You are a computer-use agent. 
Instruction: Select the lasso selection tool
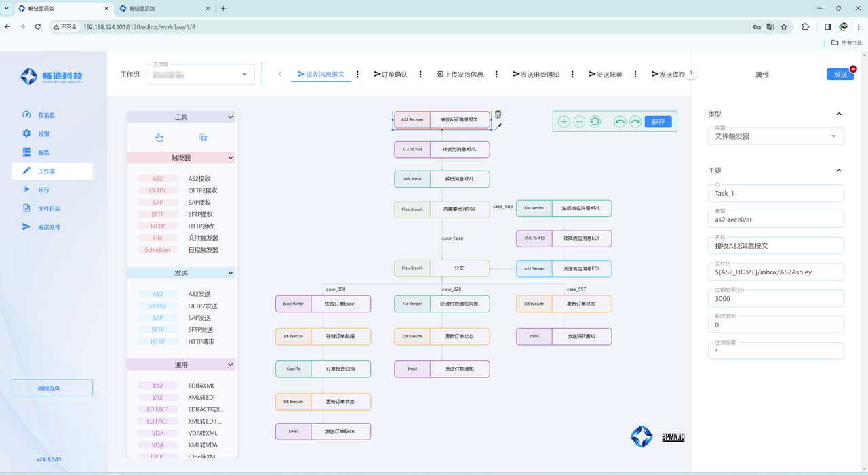click(203, 138)
